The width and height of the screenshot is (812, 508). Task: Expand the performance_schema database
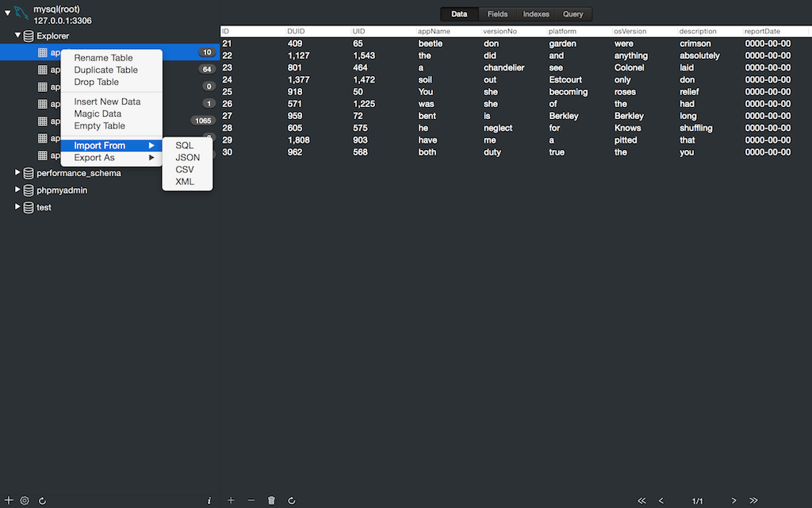[x=17, y=173]
